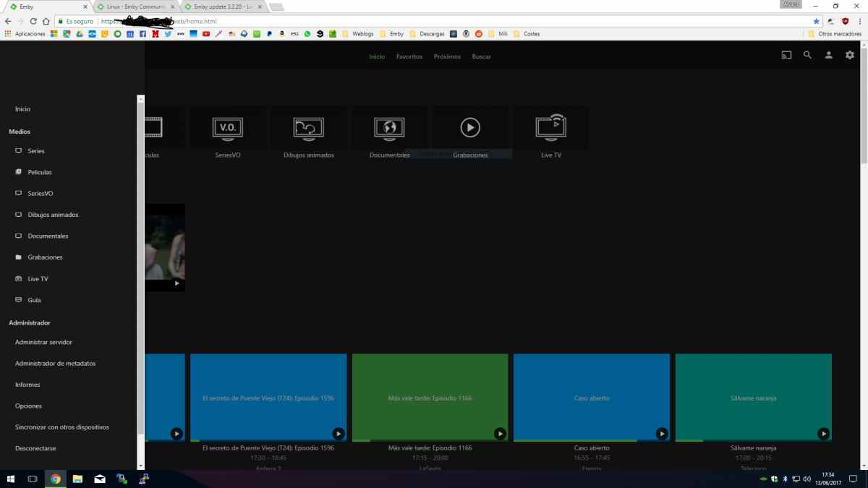
Task: Switch to the Favoritos tab
Action: click(x=409, y=56)
